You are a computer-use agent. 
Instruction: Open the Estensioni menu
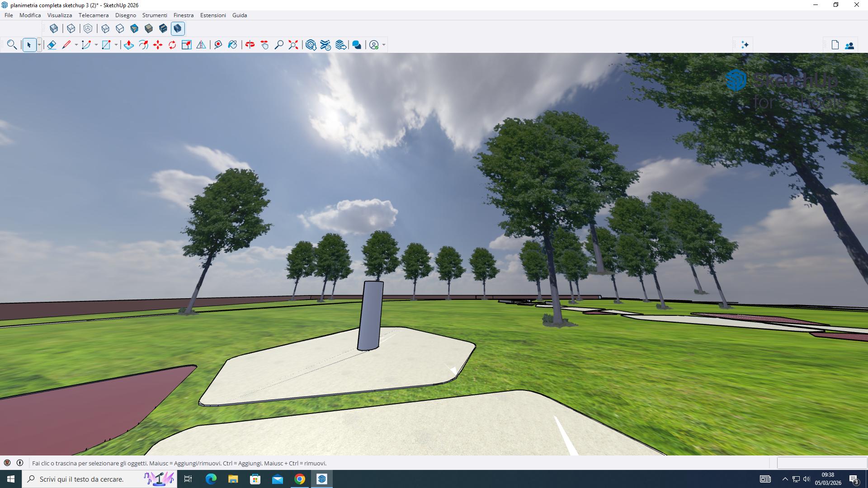coord(213,15)
